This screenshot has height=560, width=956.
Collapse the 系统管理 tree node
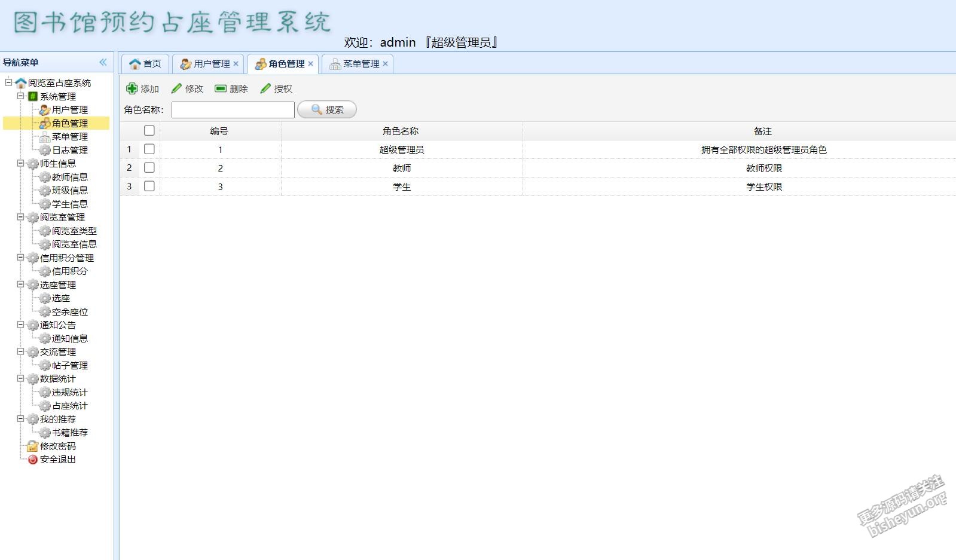20,96
